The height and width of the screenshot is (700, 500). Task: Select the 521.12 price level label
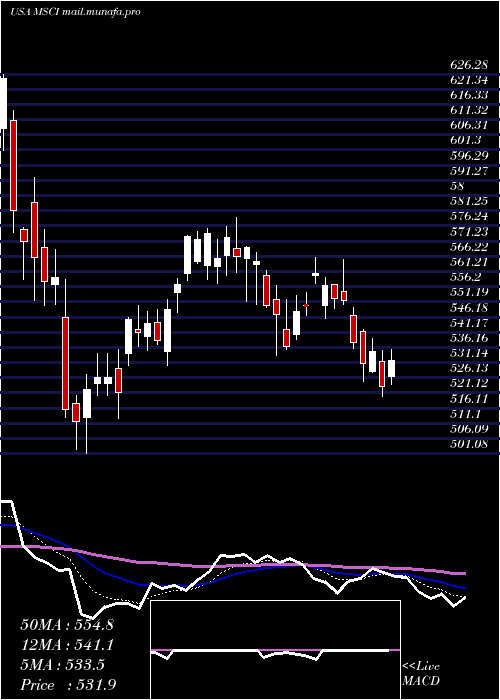point(469,383)
